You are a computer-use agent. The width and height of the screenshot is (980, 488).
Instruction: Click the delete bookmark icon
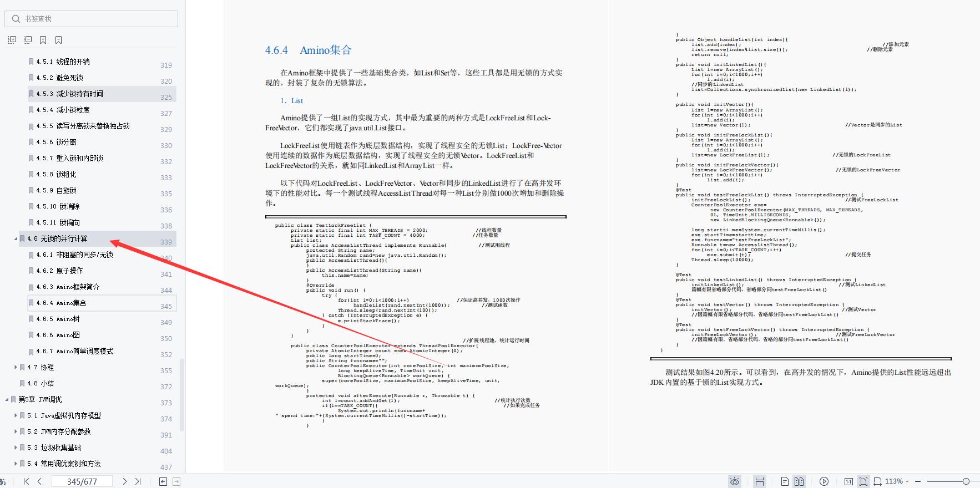pos(58,40)
